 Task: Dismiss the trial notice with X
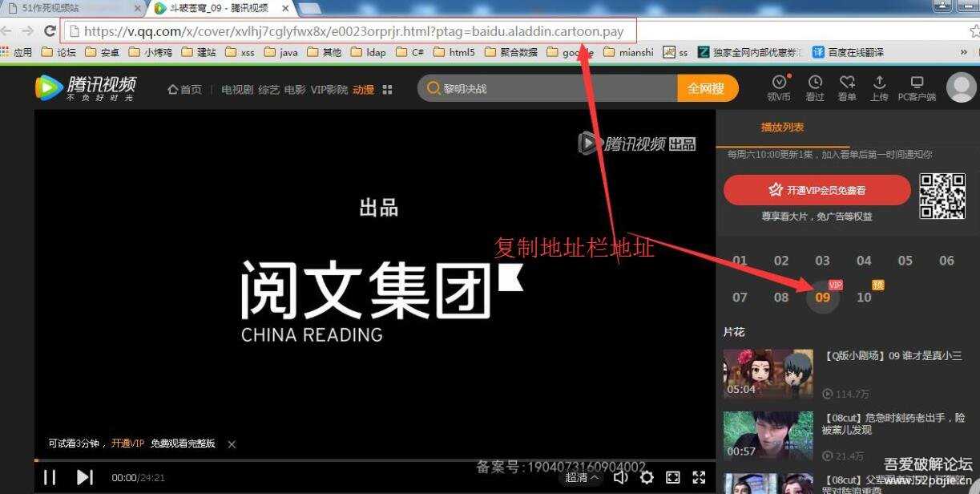tap(232, 444)
